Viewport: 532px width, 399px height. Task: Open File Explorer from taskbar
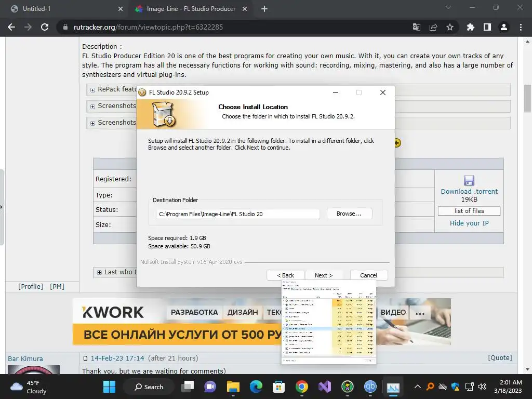[233, 387]
